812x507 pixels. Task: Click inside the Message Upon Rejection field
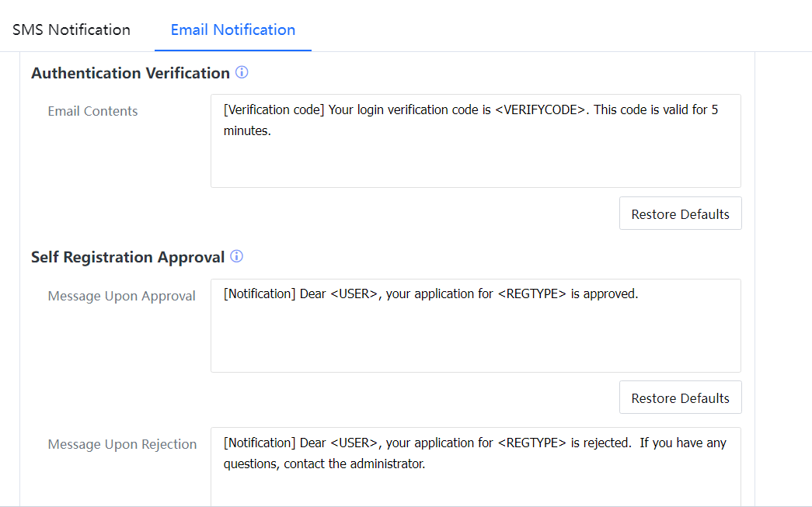(x=476, y=485)
